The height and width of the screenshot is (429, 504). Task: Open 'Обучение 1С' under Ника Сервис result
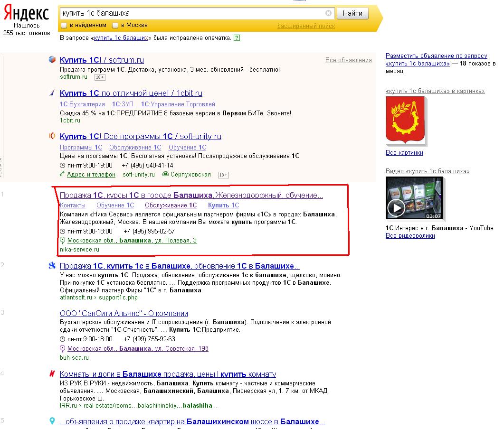[x=115, y=205]
